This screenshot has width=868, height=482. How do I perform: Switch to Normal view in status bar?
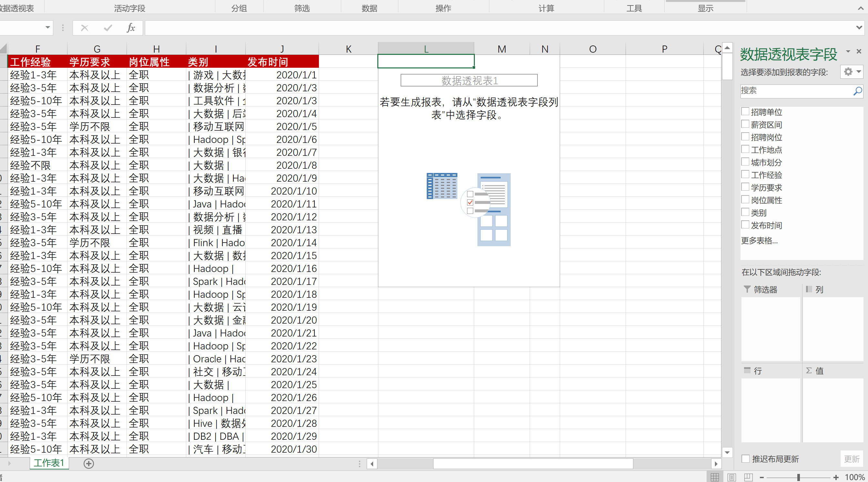coord(714,477)
